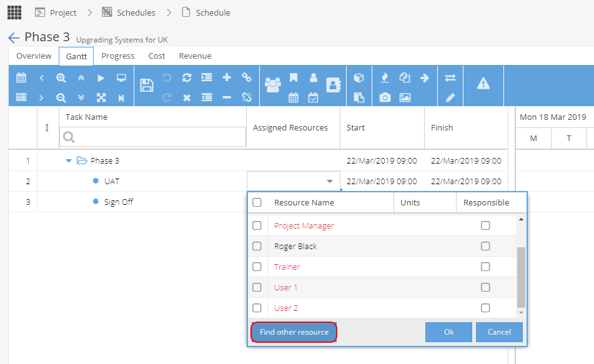594x364 pixels.
Task: Outdent the selected task
Action: pos(207,97)
